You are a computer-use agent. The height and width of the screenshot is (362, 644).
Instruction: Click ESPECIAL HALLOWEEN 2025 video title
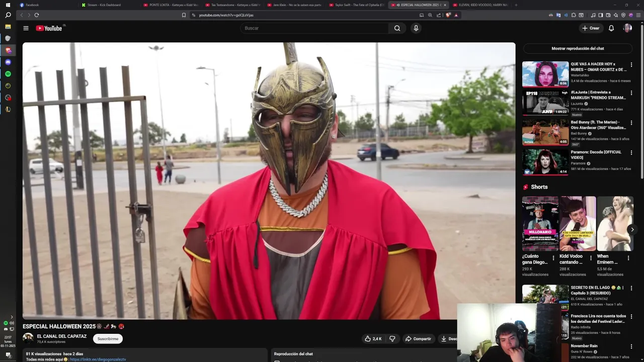(73, 326)
